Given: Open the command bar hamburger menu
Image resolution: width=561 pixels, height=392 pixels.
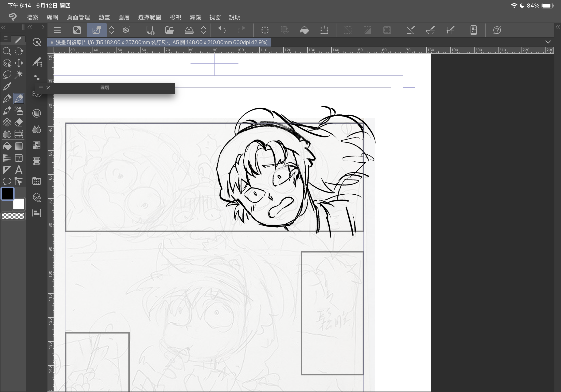Looking at the screenshot, I should 57,30.
